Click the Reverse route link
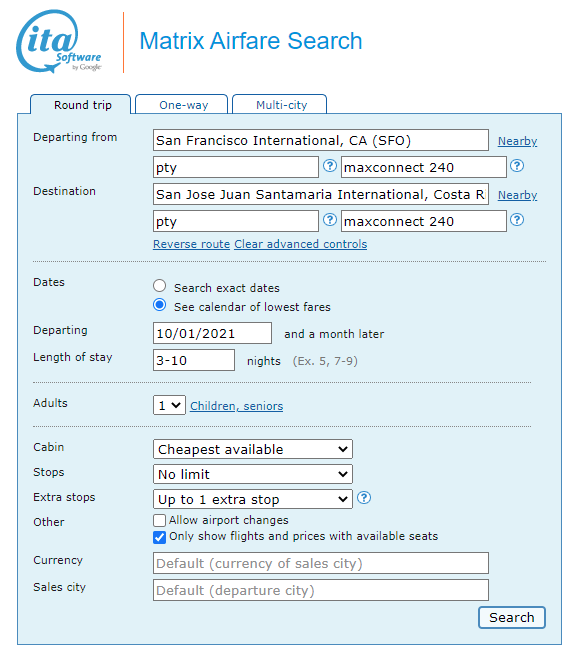Screen dimensions: 569x660 (x=191, y=244)
